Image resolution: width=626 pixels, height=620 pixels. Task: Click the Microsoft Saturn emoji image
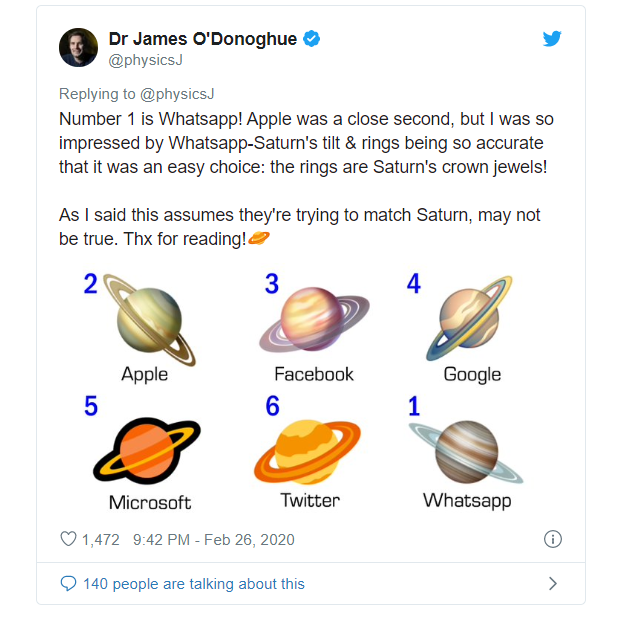[147, 452]
